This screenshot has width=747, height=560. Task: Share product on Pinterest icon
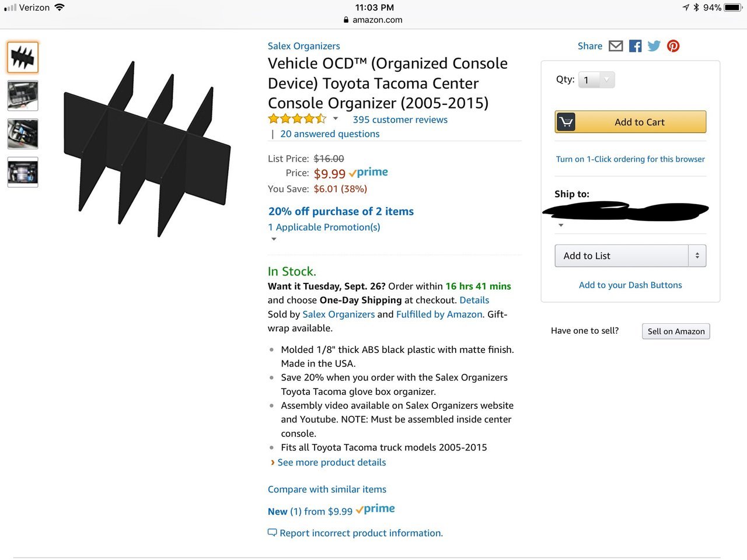point(673,46)
